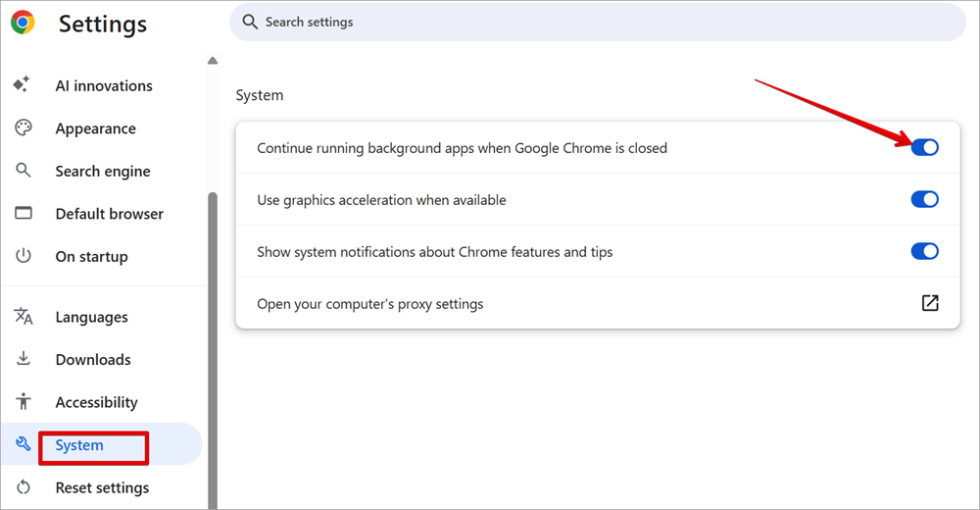Click the Languages translate icon
The width and height of the screenshot is (980, 510).
pyautogui.click(x=24, y=317)
